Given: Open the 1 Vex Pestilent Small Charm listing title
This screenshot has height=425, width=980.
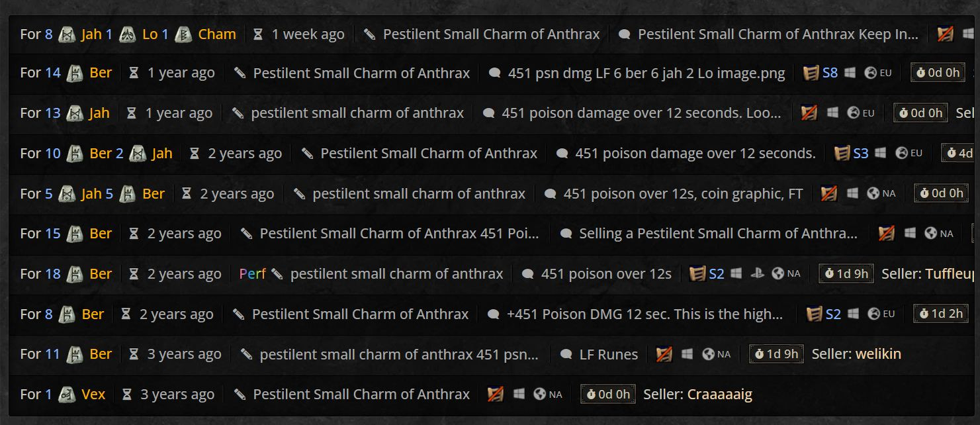Looking at the screenshot, I should coord(361,395).
